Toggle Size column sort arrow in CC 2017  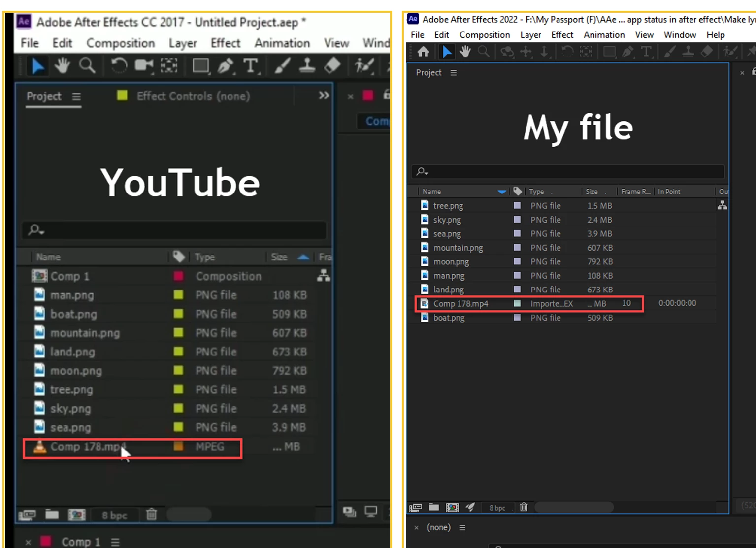(303, 257)
